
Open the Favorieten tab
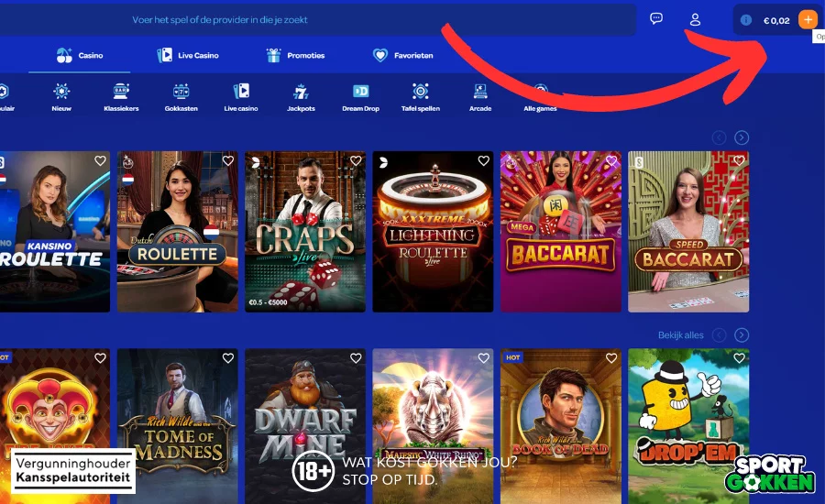point(402,55)
